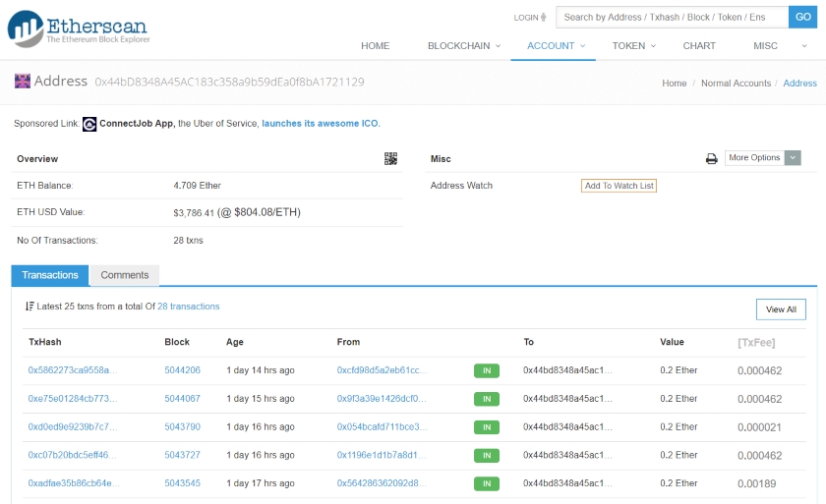Expand the TOKEN menu
The image size is (826, 504).
tap(633, 46)
